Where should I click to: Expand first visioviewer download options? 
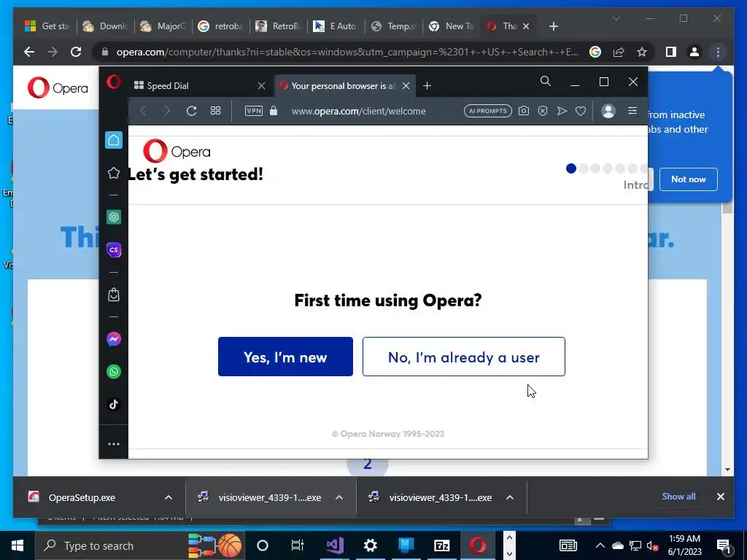pyautogui.click(x=339, y=497)
